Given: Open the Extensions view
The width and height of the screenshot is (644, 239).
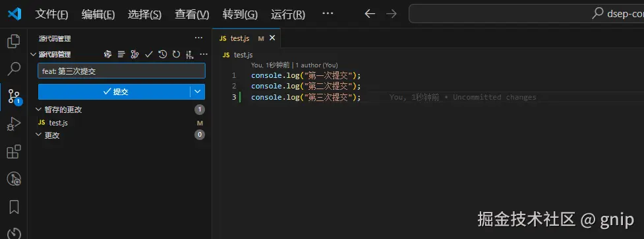Looking at the screenshot, I should coord(14,151).
